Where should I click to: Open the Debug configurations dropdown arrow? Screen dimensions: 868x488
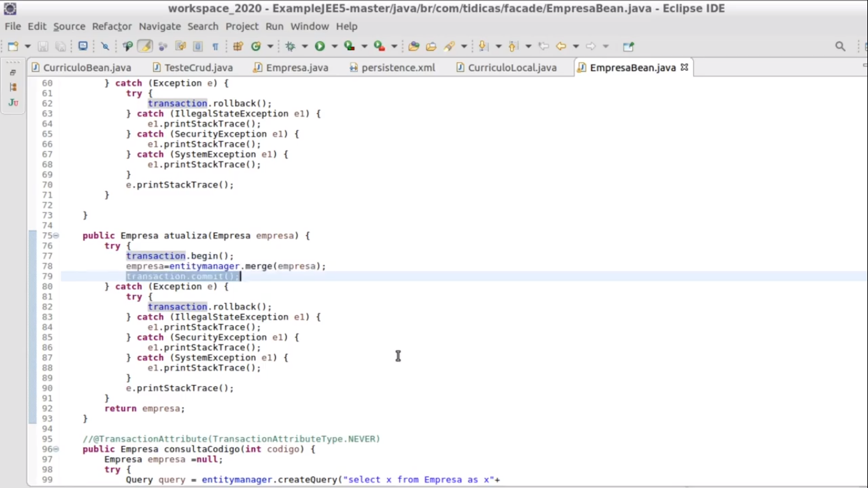coord(305,46)
